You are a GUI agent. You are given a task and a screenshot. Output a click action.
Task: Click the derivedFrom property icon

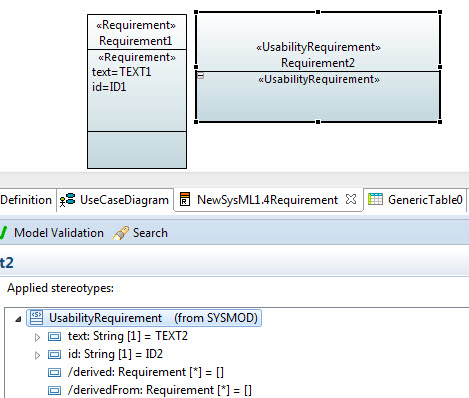(54, 390)
